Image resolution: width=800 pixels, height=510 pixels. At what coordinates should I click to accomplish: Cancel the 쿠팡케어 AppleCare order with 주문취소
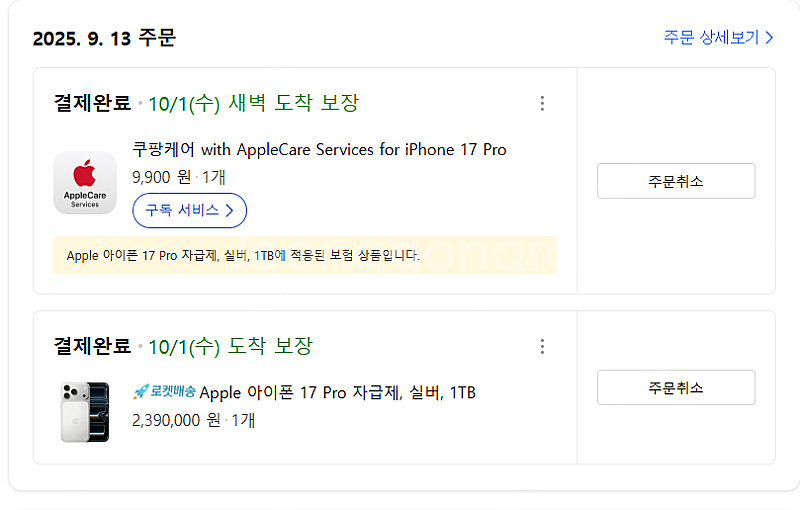click(676, 181)
